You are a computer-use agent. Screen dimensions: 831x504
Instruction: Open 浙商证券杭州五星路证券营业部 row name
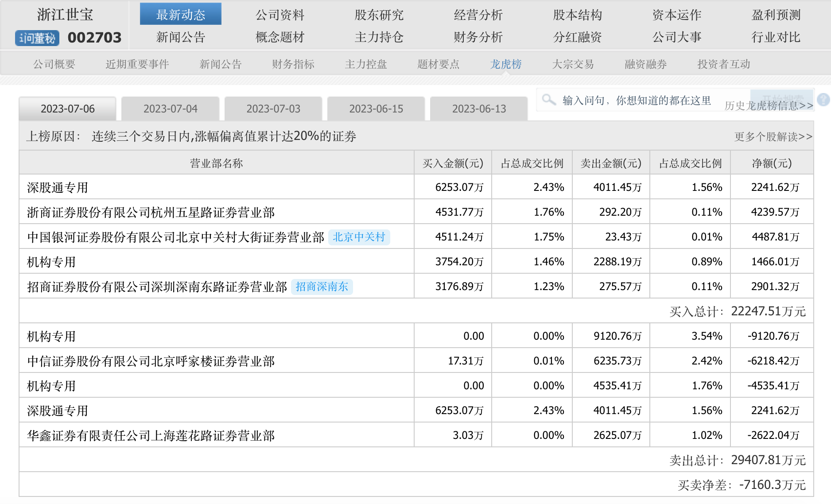pyautogui.click(x=151, y=213)
